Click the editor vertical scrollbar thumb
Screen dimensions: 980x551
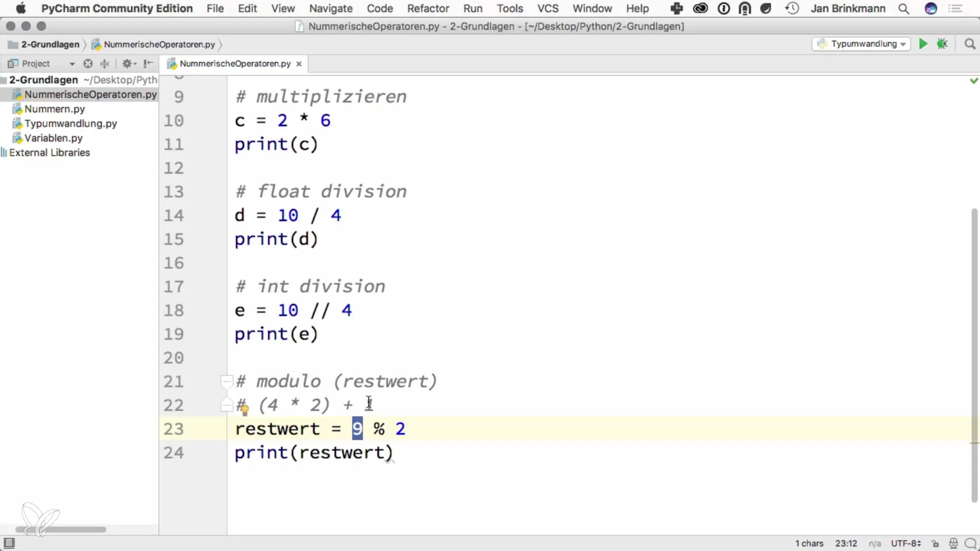[x=974, y=355]
